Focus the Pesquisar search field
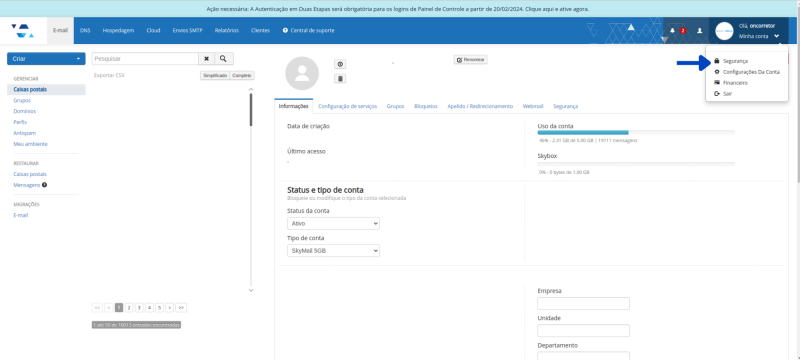Viewport: 800px width, 360px height. point(145,59)
